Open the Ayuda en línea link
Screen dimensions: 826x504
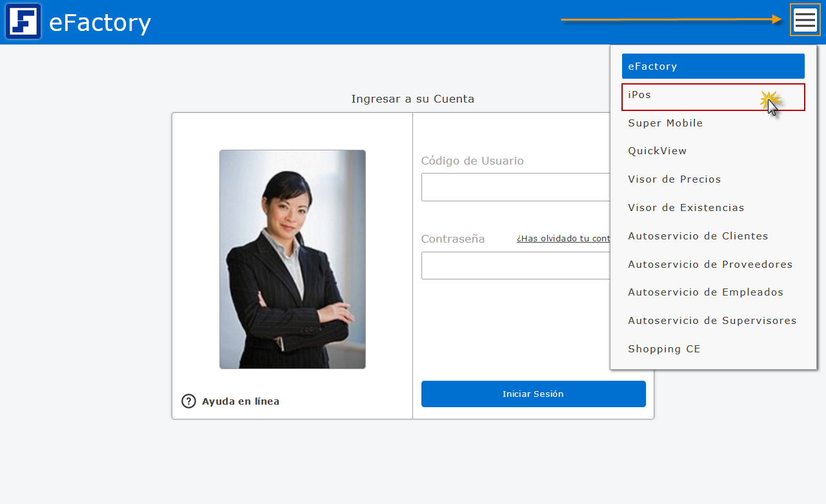tap(240, 401)
